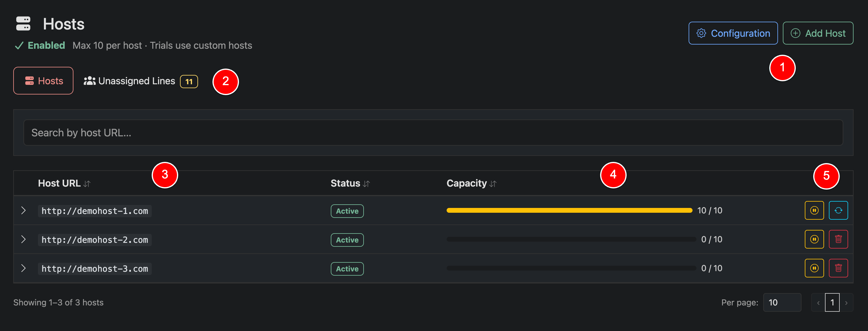Image resolution: width=868 pixels, height=331 pixels.
Task: Click the Enabled status indicator
Action: point(40,45)
